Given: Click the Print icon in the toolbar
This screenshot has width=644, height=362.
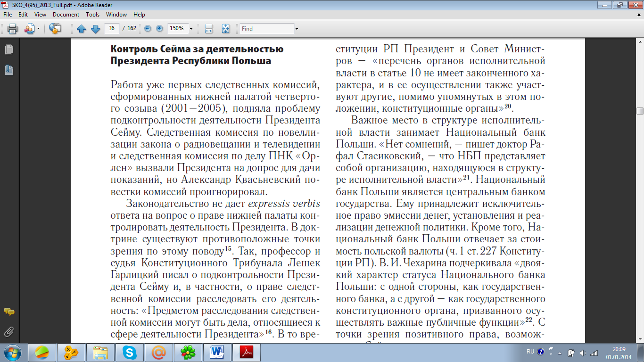Looking at the screenshot, I should tap(12, 29).
